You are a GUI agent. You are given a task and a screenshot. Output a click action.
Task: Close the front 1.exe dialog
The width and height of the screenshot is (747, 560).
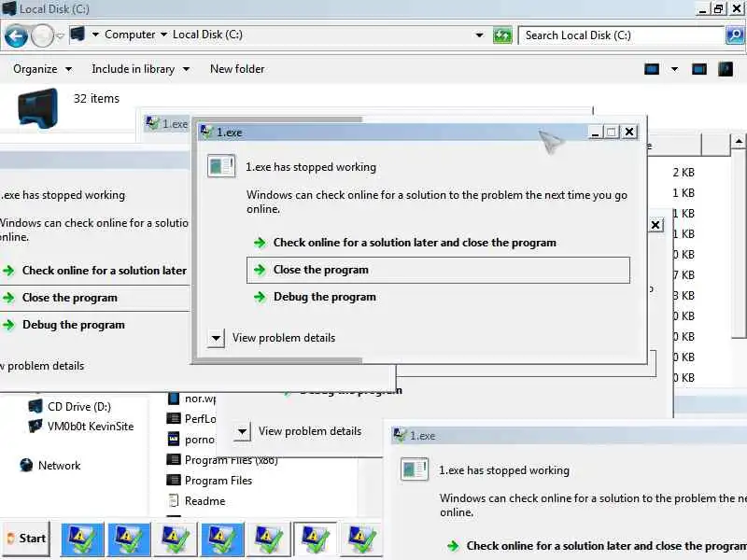(x=629, y=132)
